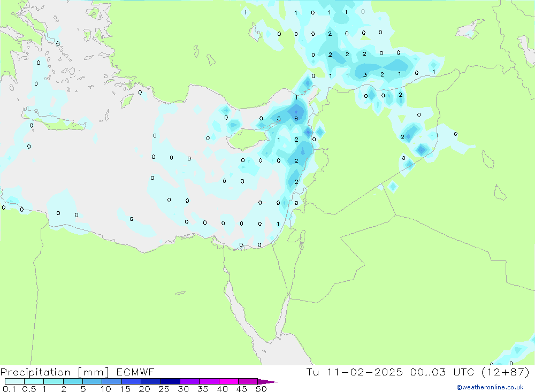535x392 pixels.
Task: Click the 35–40 mm purple legend swatch
Action: 209,381
